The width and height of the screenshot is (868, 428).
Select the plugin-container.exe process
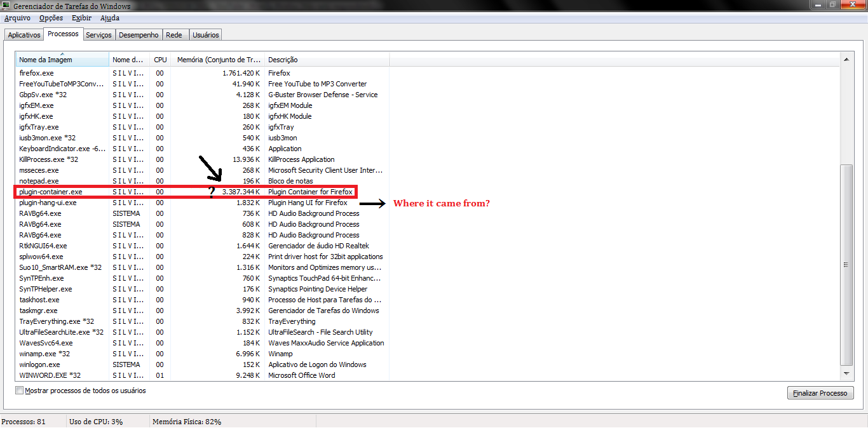click(203, 192)
